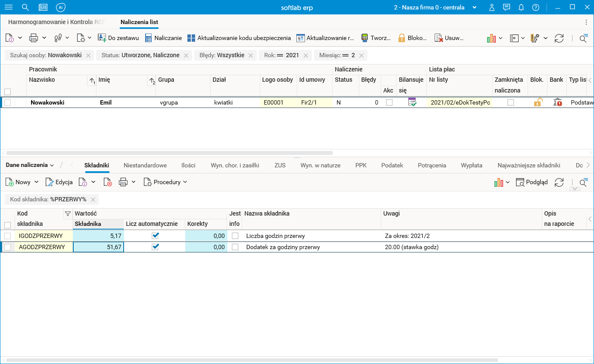Viewport: 594px width, 364px height.
Task: Expand the Nowy dropdown arrow
Action: click(37, 182)
